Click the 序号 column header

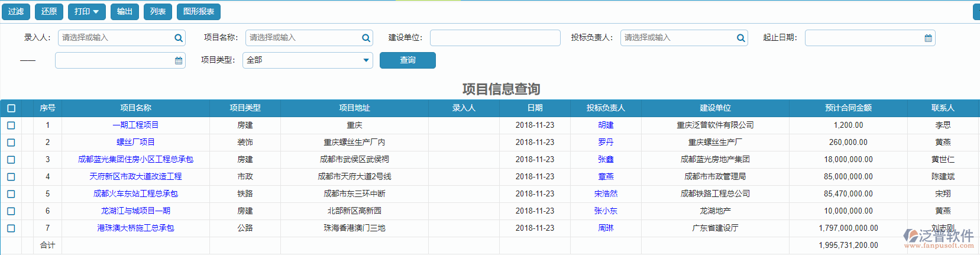(x=47, y=108)
